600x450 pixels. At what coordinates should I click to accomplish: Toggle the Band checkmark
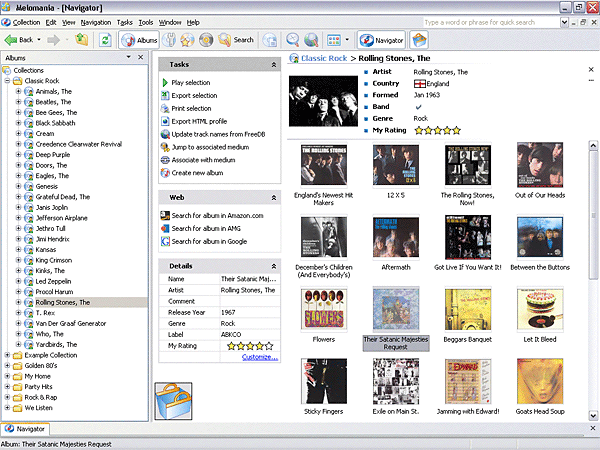tap(418, 107)
